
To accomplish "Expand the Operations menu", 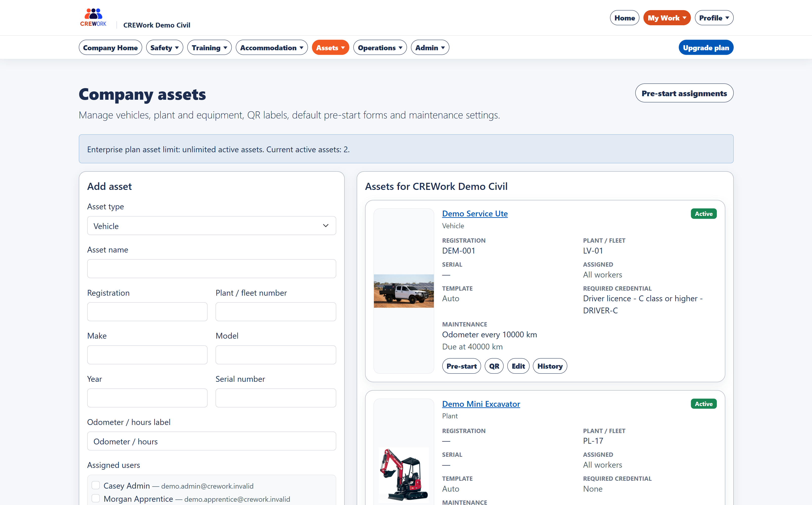I will (380, 48).
